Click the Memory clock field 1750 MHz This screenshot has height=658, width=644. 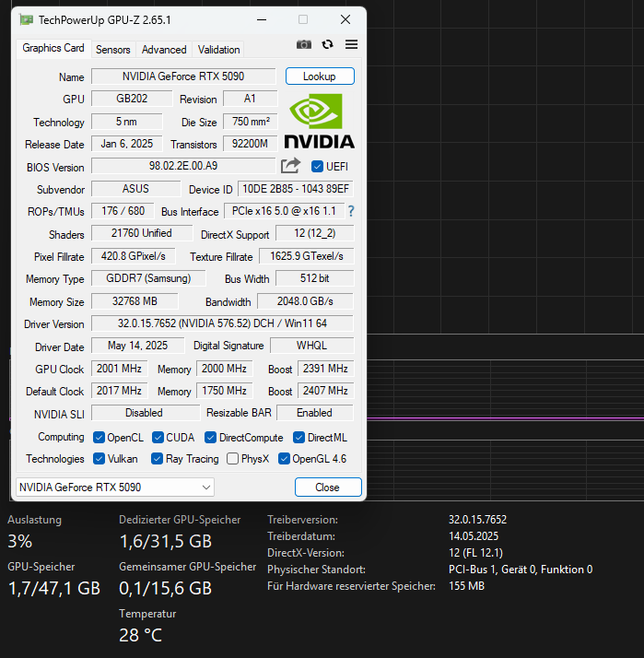click(x=225, y=391)
